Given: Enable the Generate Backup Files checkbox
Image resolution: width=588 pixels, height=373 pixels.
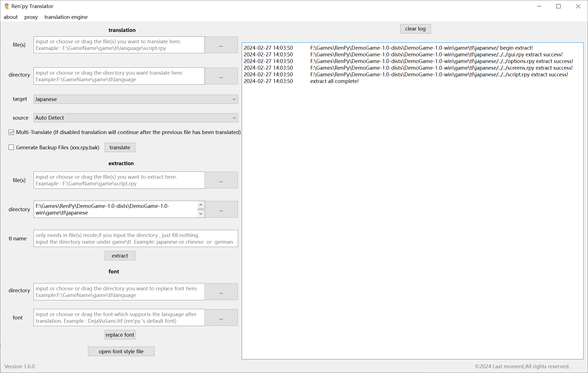Looking at the screenshot, I should point(11,147).
